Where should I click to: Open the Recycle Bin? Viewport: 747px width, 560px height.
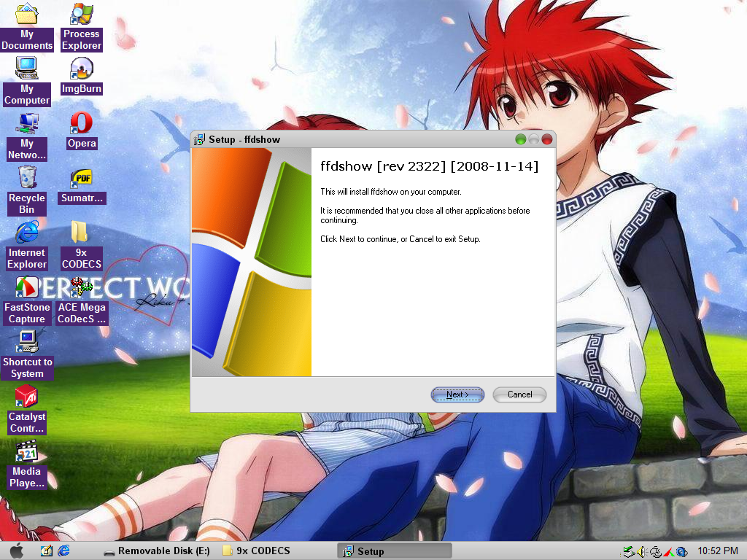point(26,179)
